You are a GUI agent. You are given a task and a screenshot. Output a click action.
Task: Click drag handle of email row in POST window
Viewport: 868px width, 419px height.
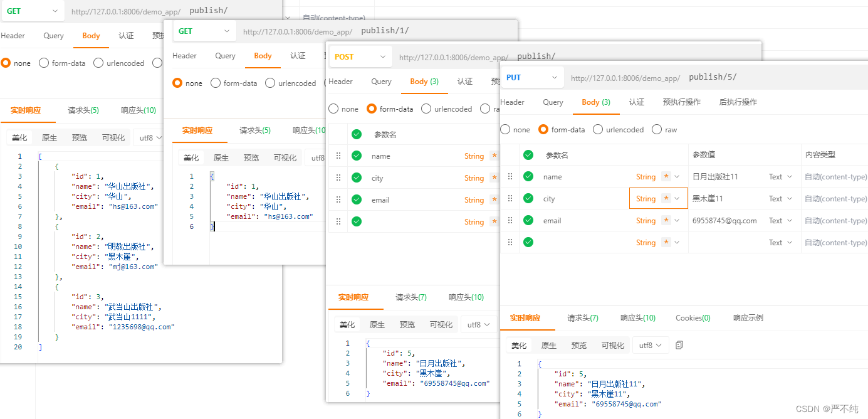point(338,200)
